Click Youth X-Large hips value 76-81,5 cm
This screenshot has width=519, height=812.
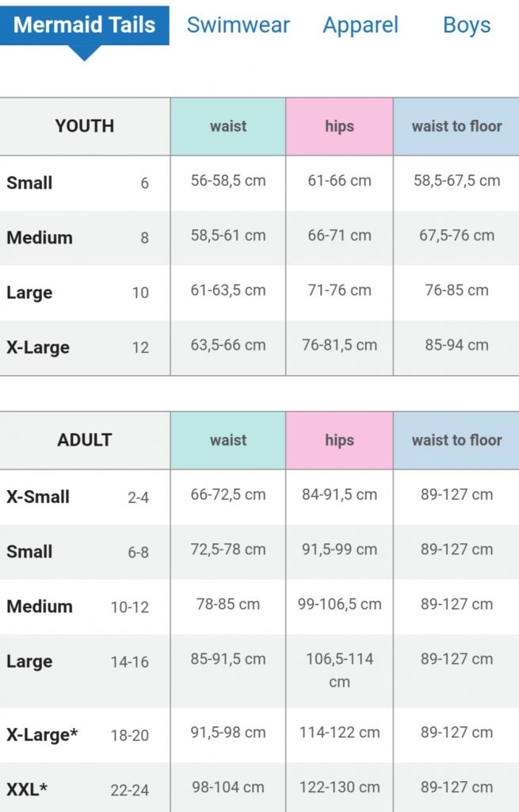tap(338, 346)
